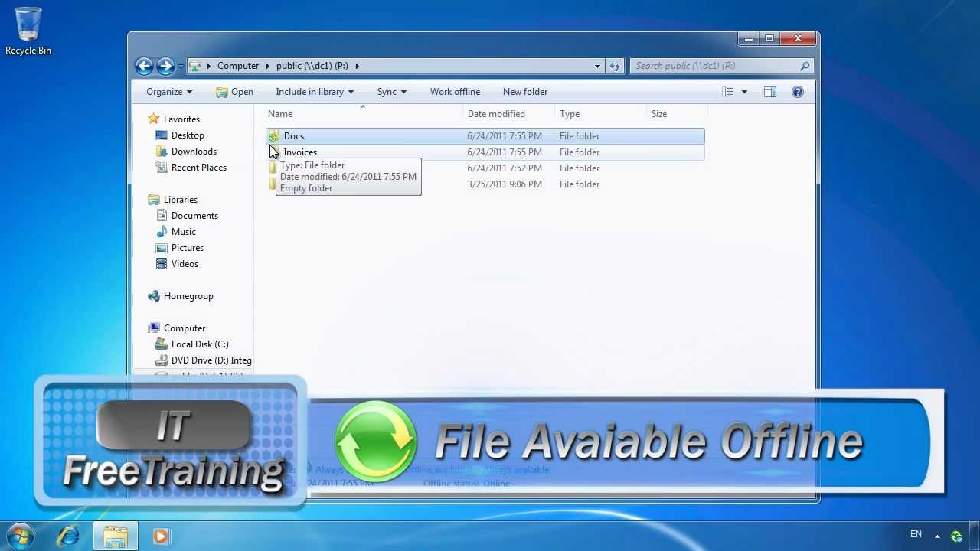Open Libraries in navigation pane
This screenshot has width=980, height=551.
[181, 200]
